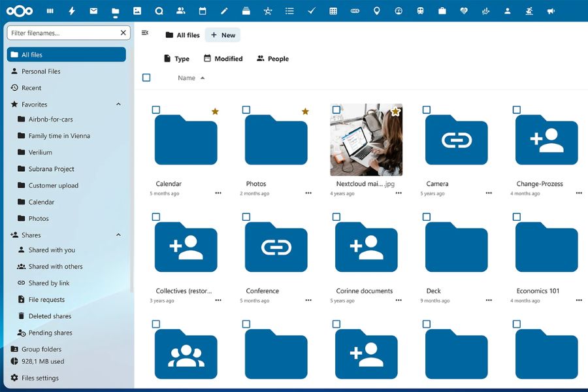Select the Corinne documents checkbox

336,217
